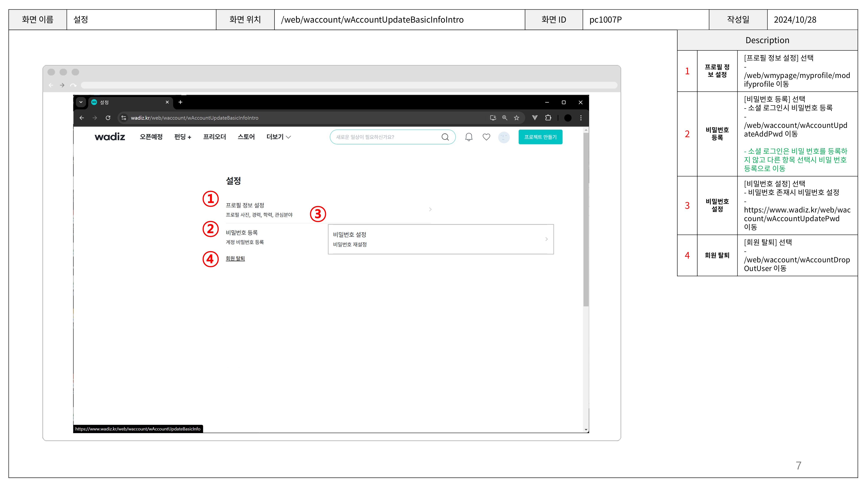The height and width of the screenshot is (488, 868).
Task: Open the 오픈예정 menu
Action: (x=151, y=137)
